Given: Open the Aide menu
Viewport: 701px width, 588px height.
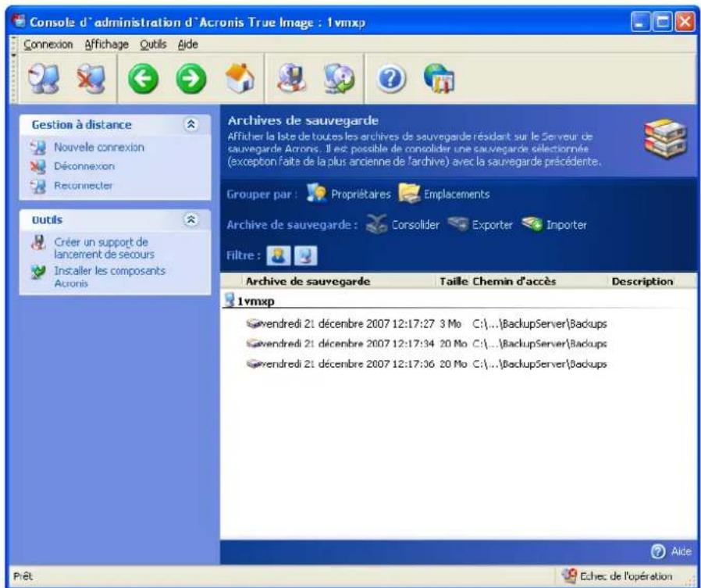Looking at the screenshot, I should 188,45.
